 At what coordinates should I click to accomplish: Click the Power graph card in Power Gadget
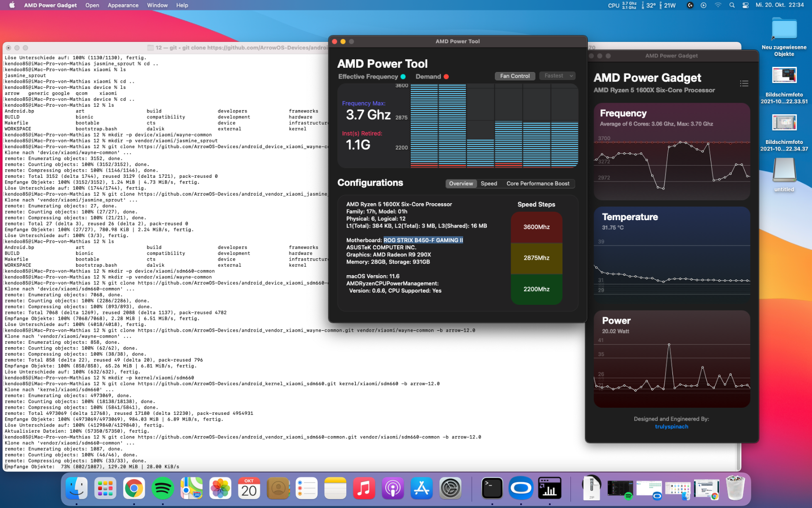671,359
